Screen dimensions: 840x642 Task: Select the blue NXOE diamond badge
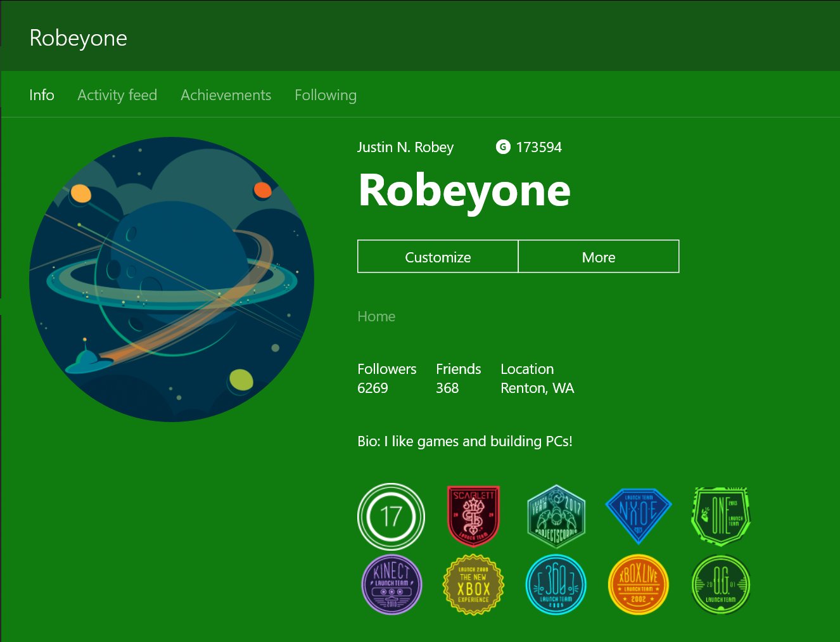pyautogui.click(x=639, y=516)
